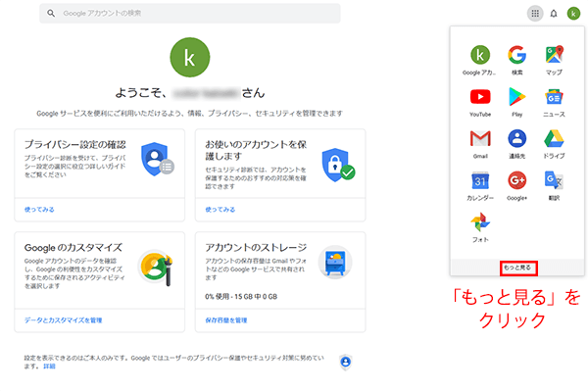This screenshot has height=391, width=588.
Task: Click 使ってみる under account protection card
Action: point(220,210)
